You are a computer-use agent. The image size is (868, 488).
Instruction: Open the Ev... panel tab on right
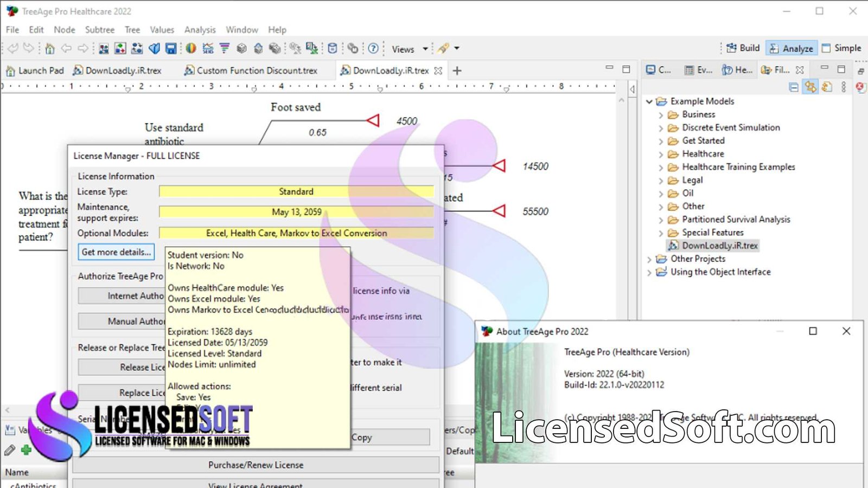point(699,70)
